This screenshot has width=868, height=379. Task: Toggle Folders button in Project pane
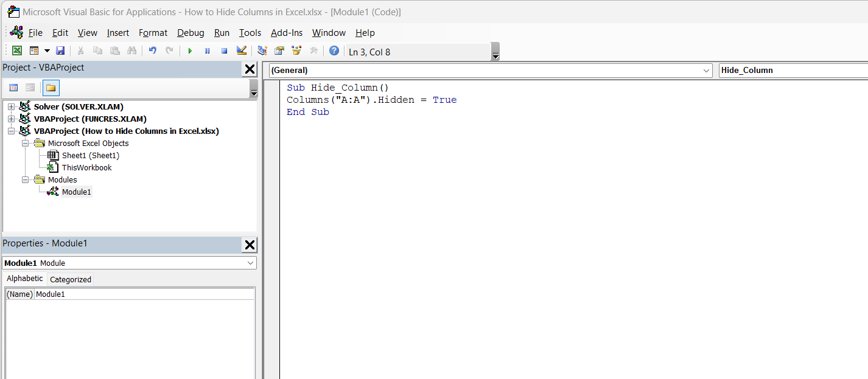coord(51,88)
